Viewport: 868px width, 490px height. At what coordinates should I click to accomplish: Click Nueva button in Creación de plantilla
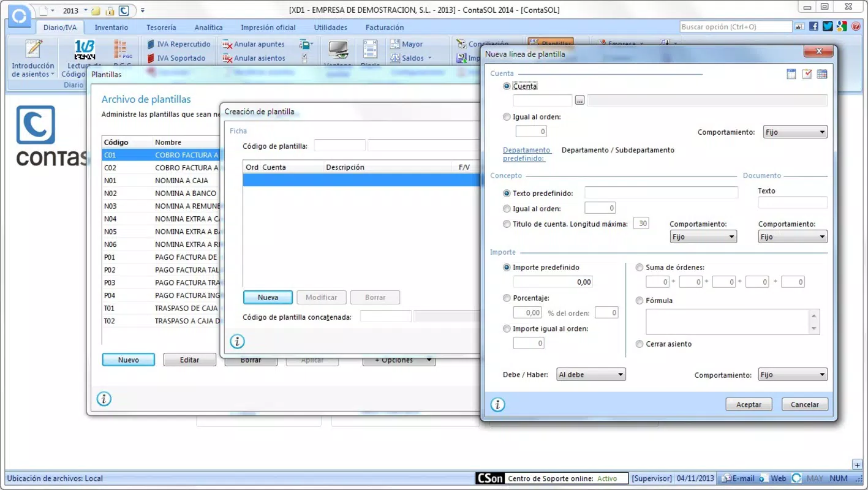tap(268, 297)
